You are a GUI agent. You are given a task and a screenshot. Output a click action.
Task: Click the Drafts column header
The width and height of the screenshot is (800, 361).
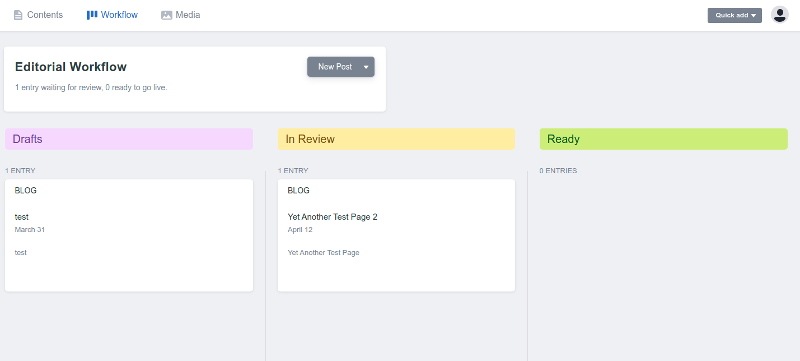pyautogui.click(x=129, y=139)
